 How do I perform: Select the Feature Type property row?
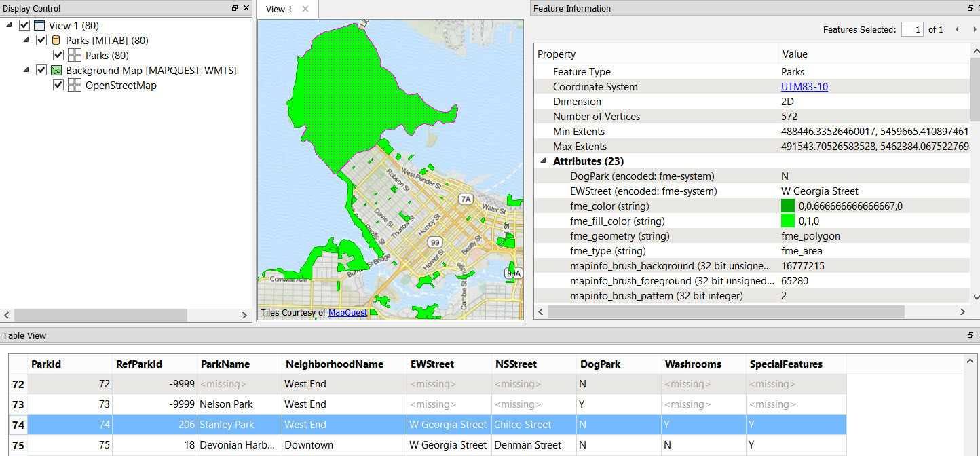753,72
